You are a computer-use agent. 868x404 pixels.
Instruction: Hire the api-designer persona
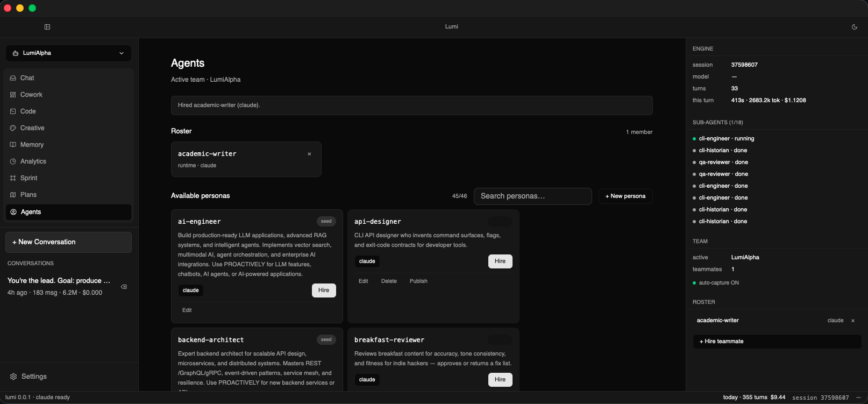tap(500, 261)
